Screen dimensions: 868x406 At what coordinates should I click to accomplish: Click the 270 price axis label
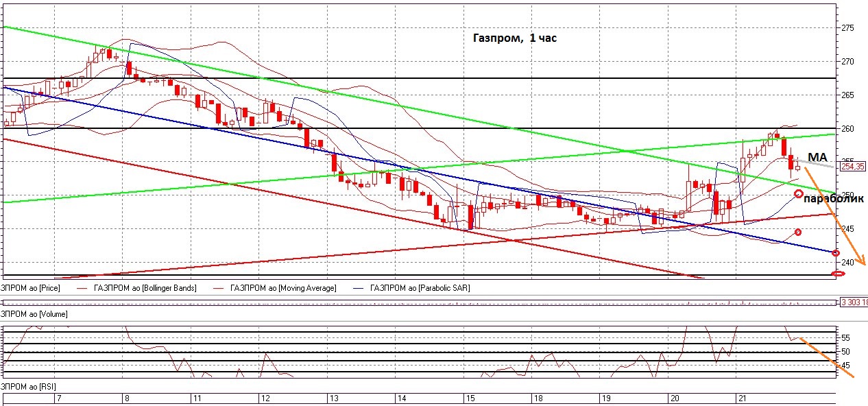click(847, 62)
